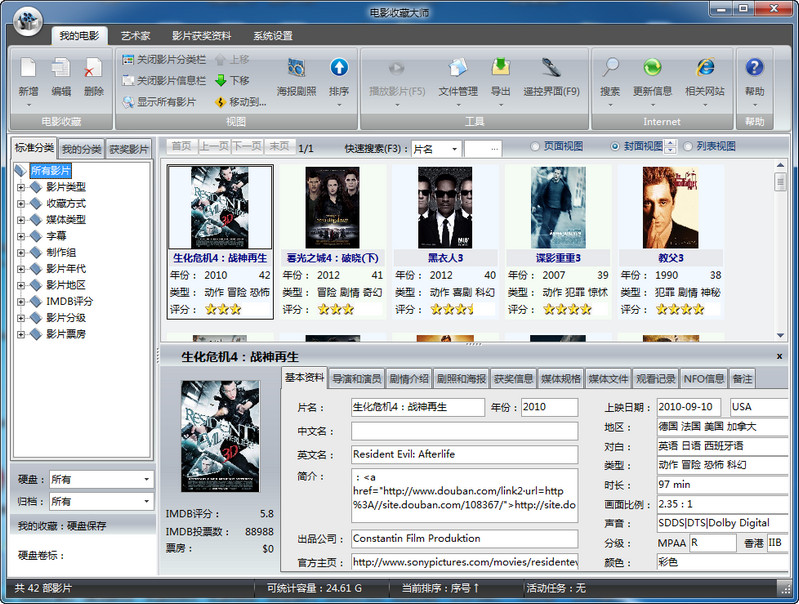Expand the 收藏方式 tree node
Screen dimensions: 799x604
(x=21, y=203)
